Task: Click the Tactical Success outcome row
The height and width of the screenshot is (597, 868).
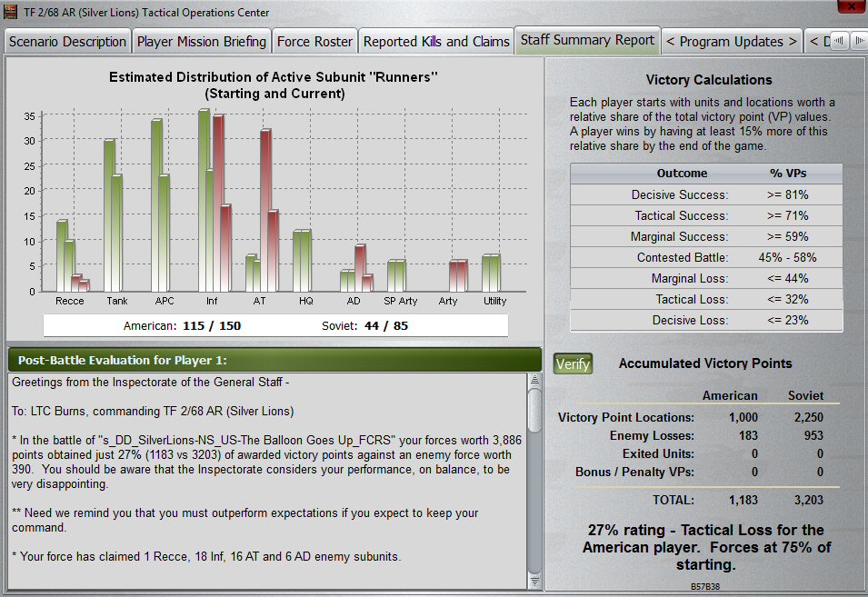Action: click(x=706, y=215)
